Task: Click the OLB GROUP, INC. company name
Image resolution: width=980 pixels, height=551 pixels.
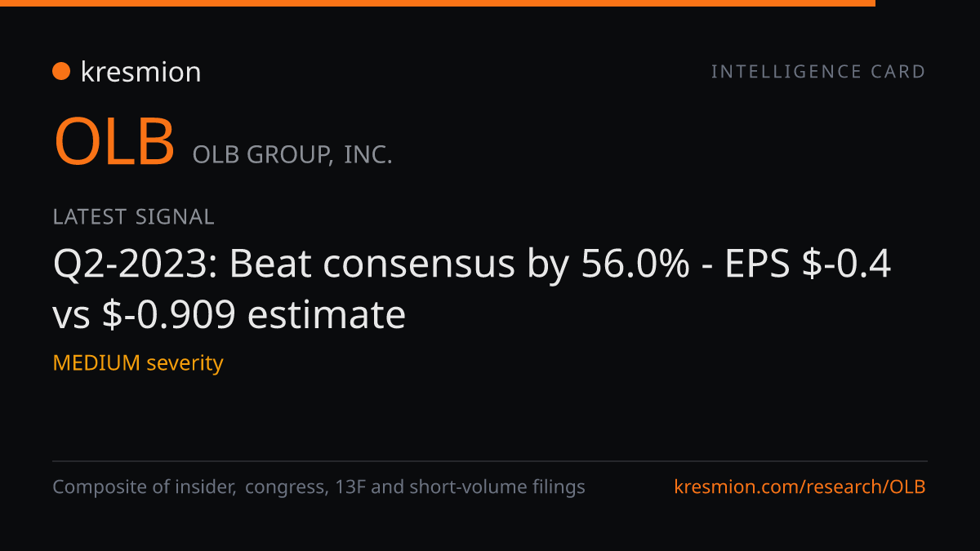Action: point(292,154)
